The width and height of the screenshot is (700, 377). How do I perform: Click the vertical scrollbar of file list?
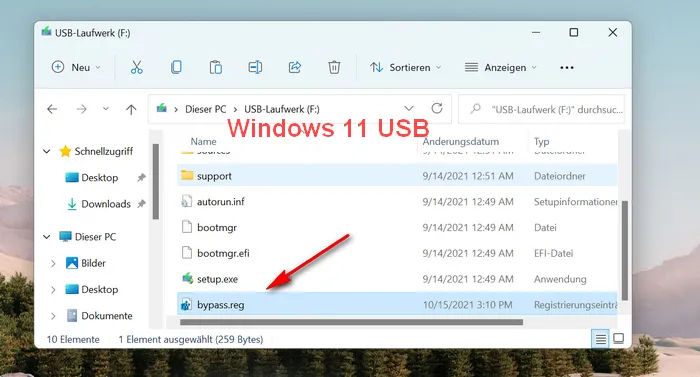tap(625, 250)
